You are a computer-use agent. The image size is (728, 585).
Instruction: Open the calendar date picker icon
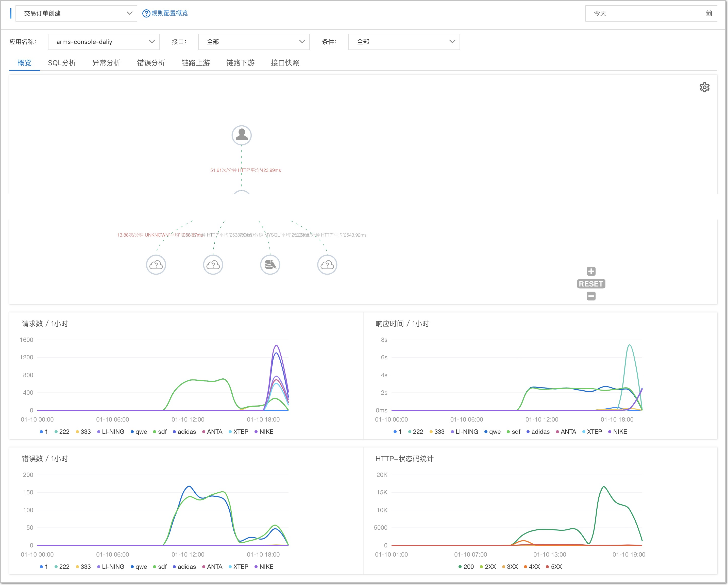click(x=708, y=13)
